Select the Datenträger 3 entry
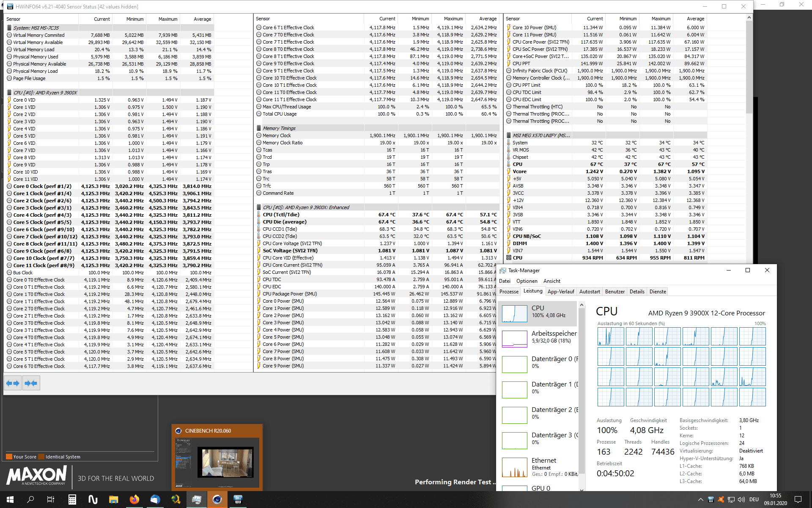 coord(538,440)
